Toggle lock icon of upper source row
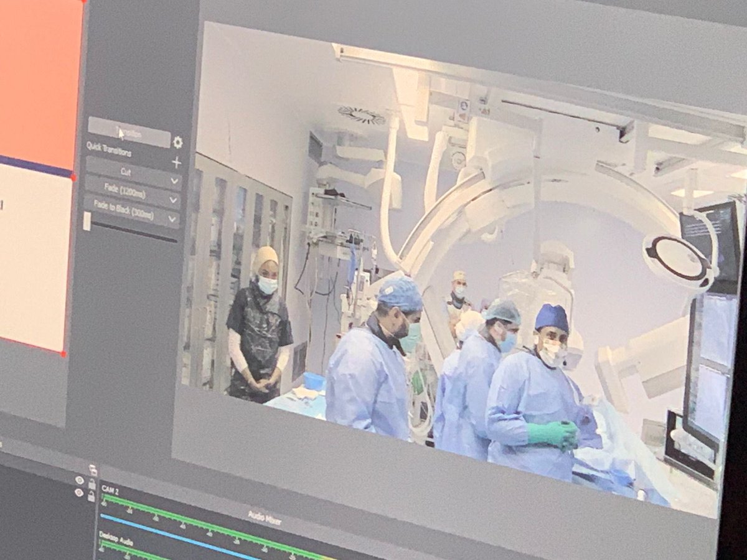The image size is (747, 560). tap(92, 483)
